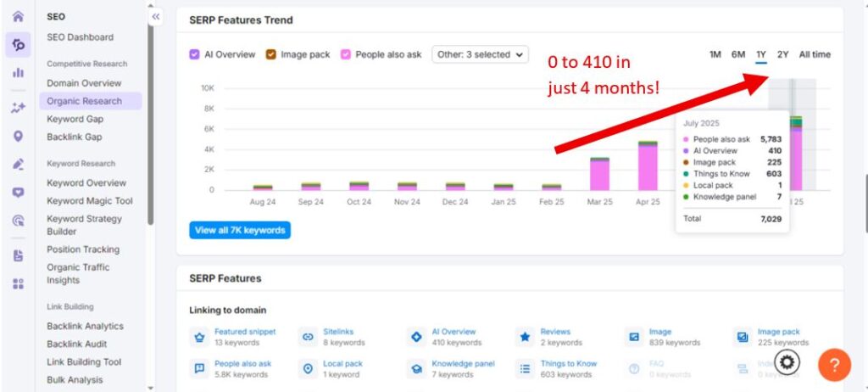
Task: Open the settings gear floating icon
Action: pos(787,363)
